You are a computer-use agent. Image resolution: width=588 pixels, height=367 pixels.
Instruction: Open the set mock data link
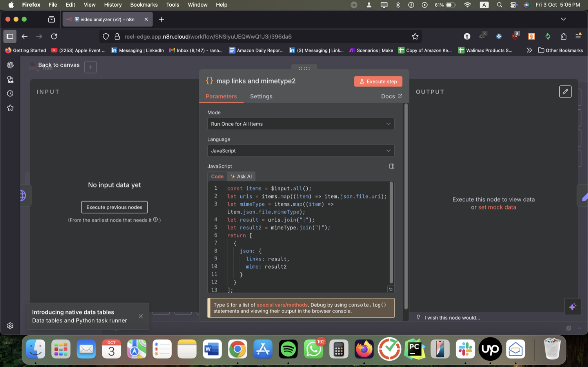[x=497, y=207]
